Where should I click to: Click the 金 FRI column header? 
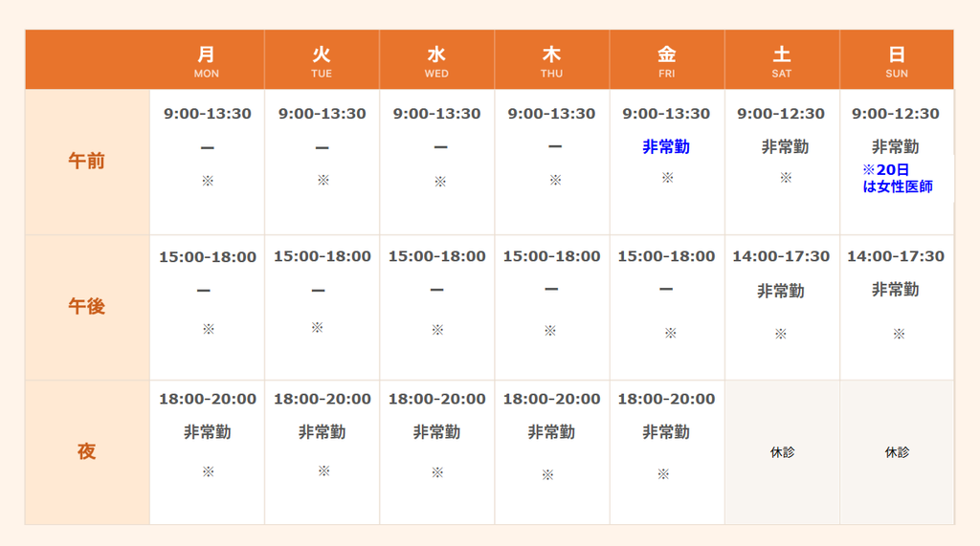[667, 60]
